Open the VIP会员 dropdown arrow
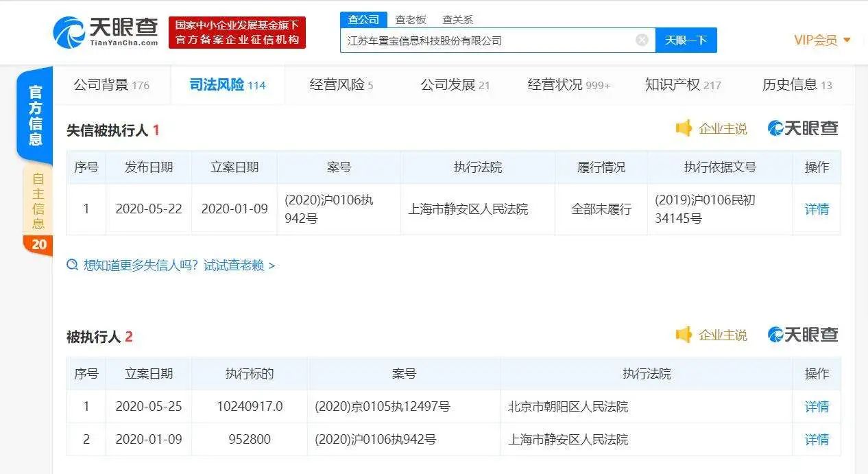 click(x=847, y=40)
